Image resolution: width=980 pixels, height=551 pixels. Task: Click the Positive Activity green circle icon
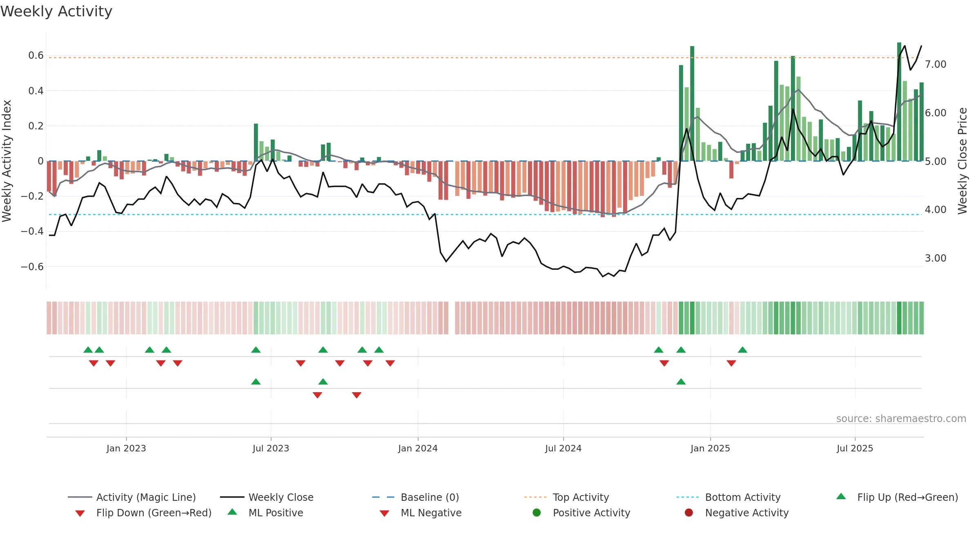coord(537,513)
